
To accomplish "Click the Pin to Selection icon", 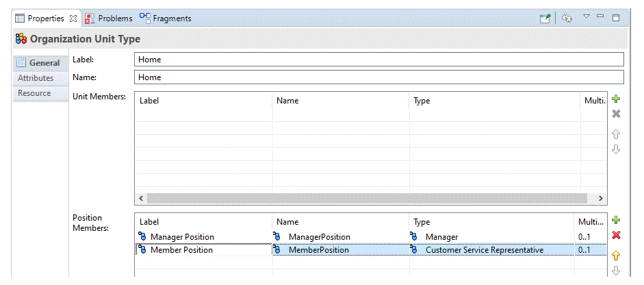I will point(545,18).
